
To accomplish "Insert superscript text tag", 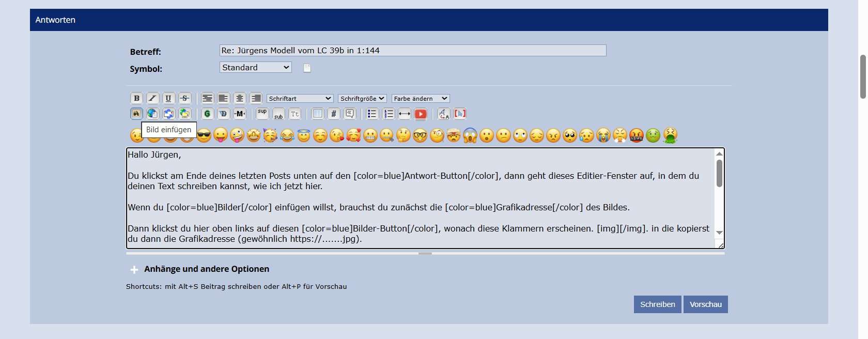I will pyautogui.click(x=262, y=113).
